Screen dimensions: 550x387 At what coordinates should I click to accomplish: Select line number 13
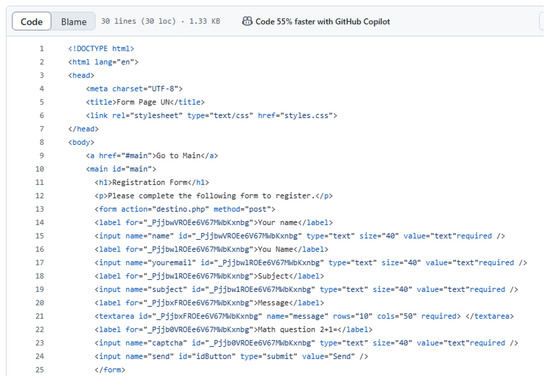pyautogui.click(x=40, y=209)
